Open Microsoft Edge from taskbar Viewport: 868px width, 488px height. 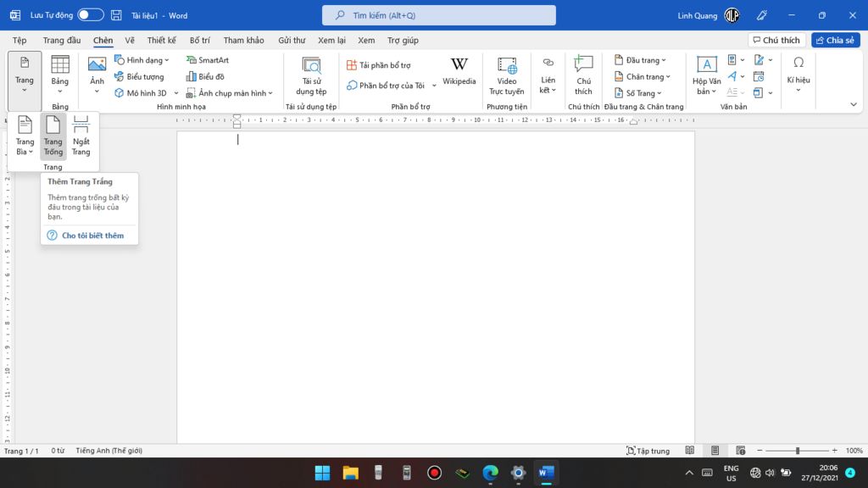(x=491, y=473)
